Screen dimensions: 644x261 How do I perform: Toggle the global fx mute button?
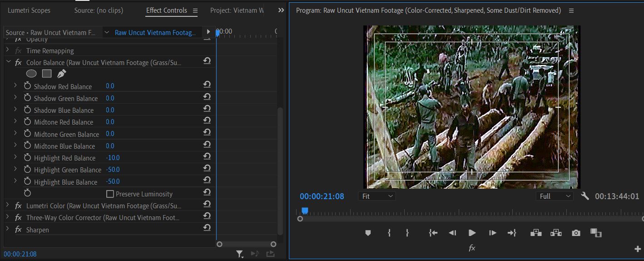pyautogui.click(x=472, y=248)
